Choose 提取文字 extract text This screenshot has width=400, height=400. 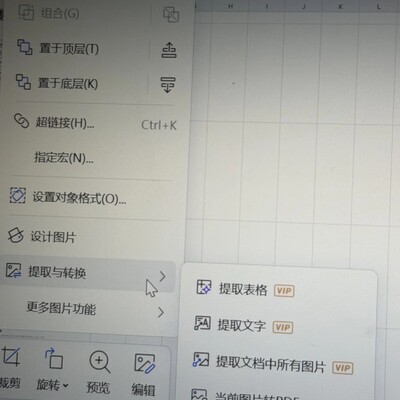point(242,325)
